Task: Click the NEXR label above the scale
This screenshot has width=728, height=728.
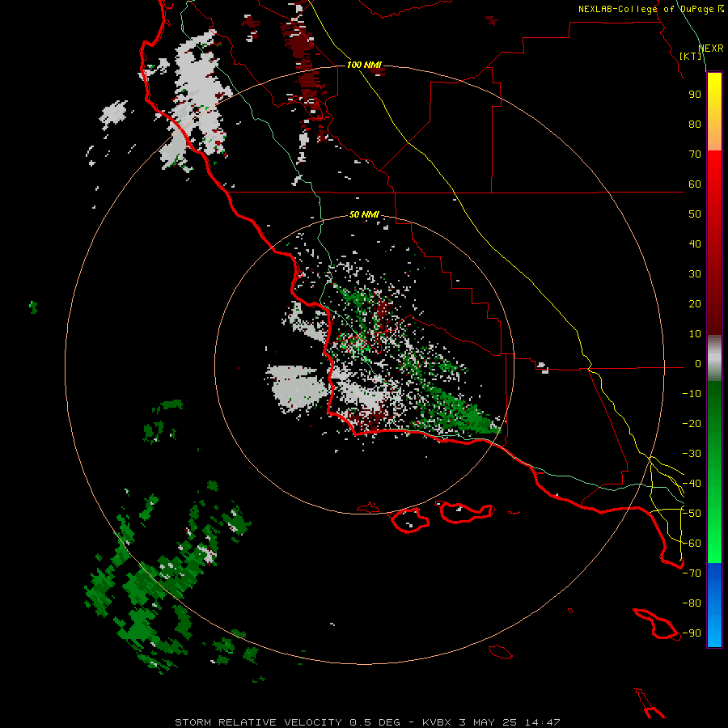Action: (x=711, y=49)
